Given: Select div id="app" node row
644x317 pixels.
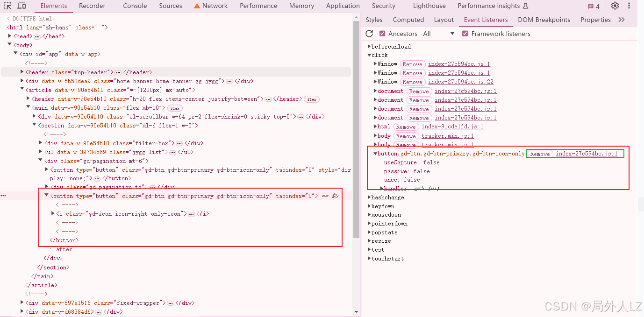Looking at the screenshot, I should pyautogui.click(x=60, y=54).
